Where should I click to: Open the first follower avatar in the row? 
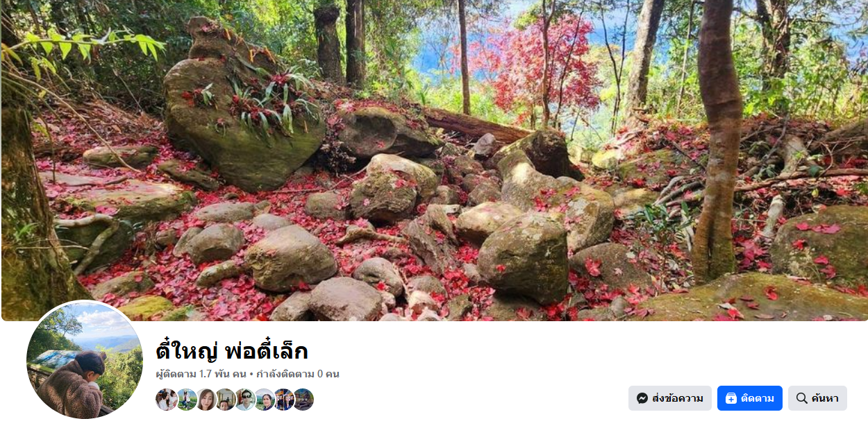pos(167,400)
